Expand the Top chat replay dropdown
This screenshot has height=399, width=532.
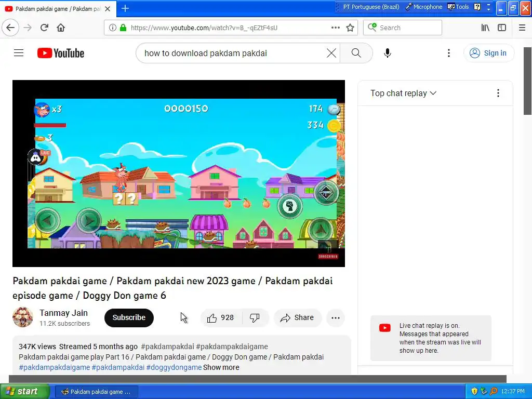tap(403, 94)
